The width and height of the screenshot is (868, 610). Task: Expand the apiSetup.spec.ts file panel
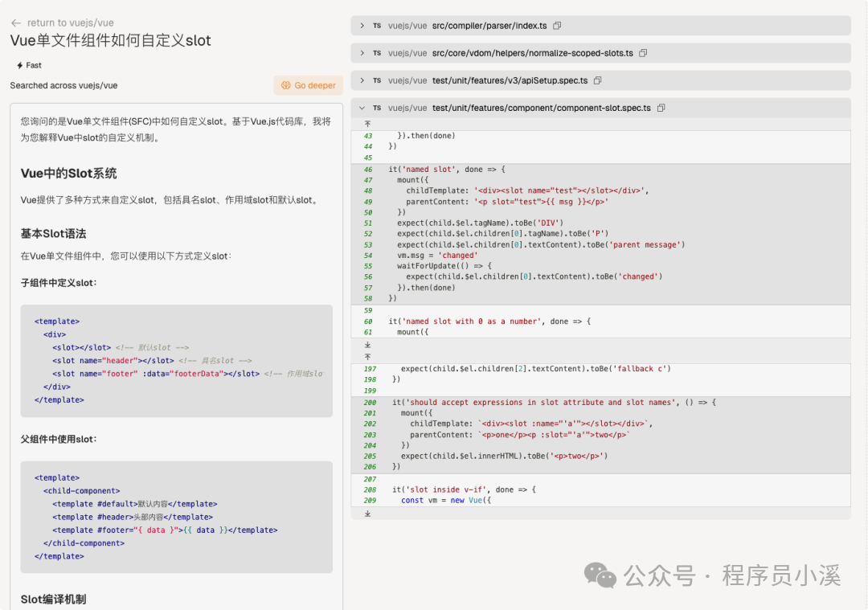[361, 80]
